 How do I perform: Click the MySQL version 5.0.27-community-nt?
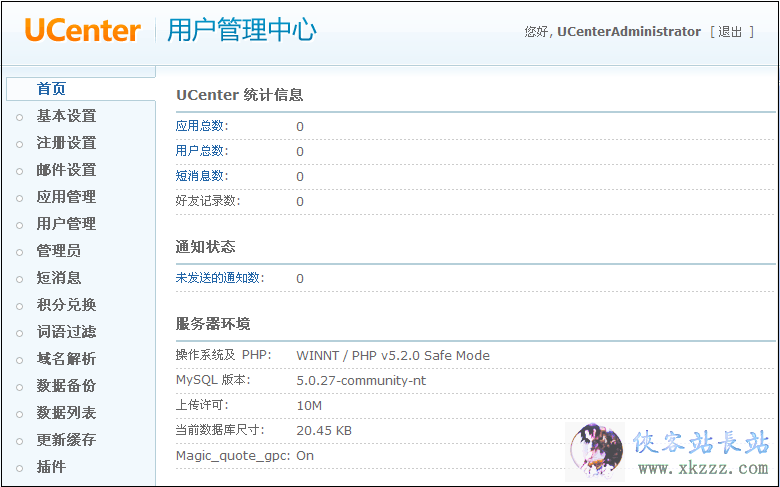[361, 381]
